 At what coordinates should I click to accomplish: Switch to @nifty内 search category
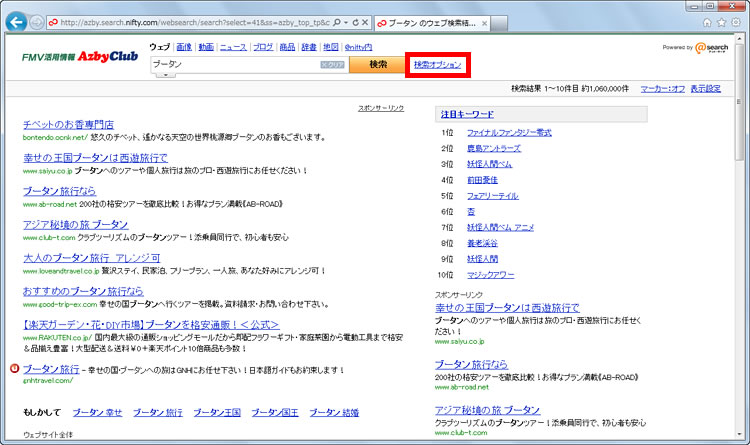point(358,47)
